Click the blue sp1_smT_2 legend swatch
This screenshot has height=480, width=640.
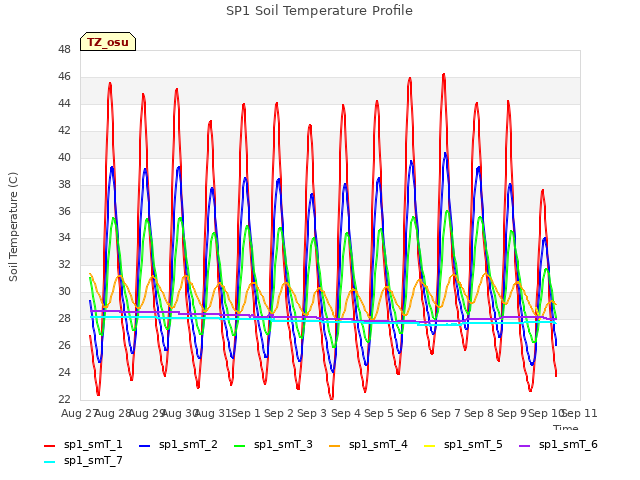(144, 446)
